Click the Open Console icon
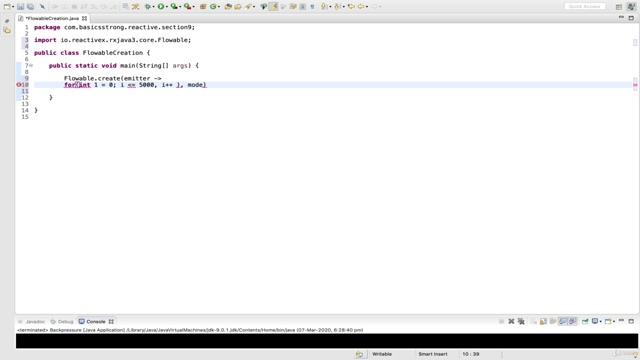Image resolution: width=640 pixels, height=360 pixels. tap(608, 322)
